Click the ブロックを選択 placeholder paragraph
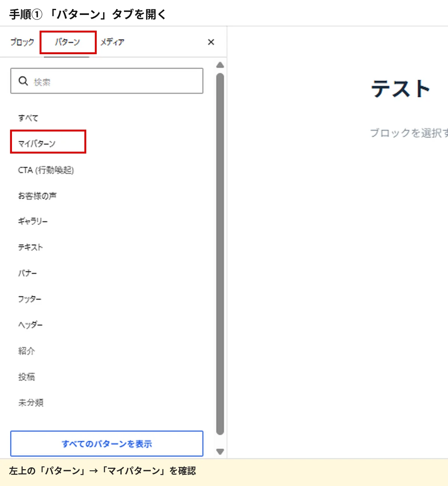This screenshot has width=448, height=486. point(409,133)
